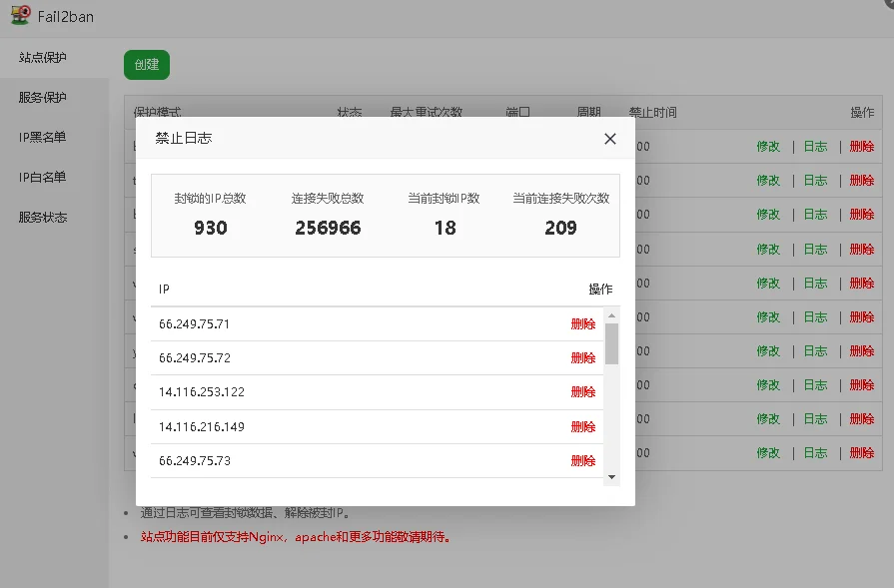Click the 封锁的IP总数 value 930
The width and height of the screenshot is (894, 588).
[210, 228]
